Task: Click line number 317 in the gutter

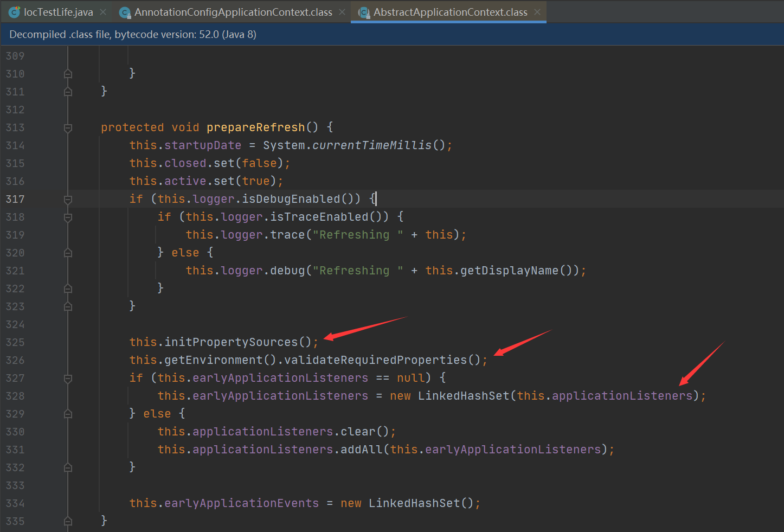Action: [x=15, y=199]
